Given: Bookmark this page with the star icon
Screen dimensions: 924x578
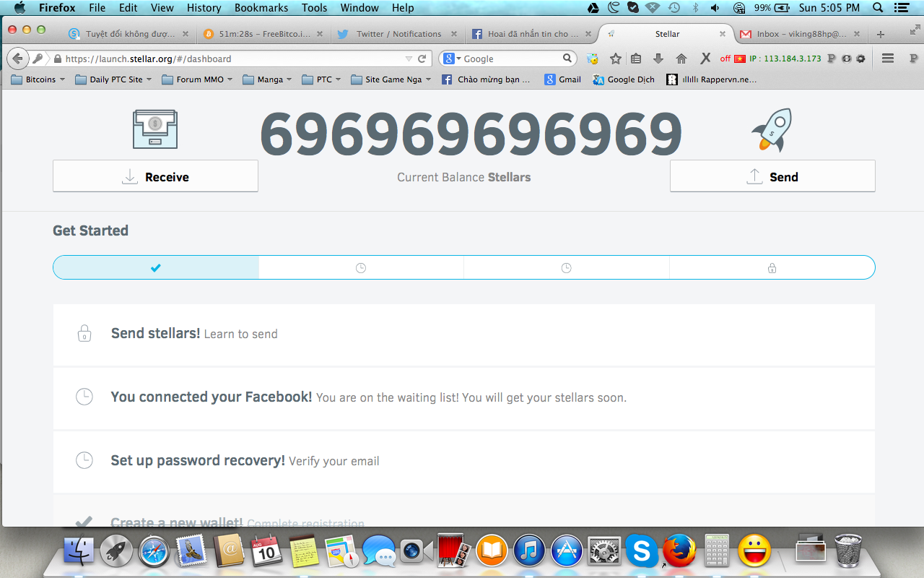Looking at the screenshot, I should [615, 59].
